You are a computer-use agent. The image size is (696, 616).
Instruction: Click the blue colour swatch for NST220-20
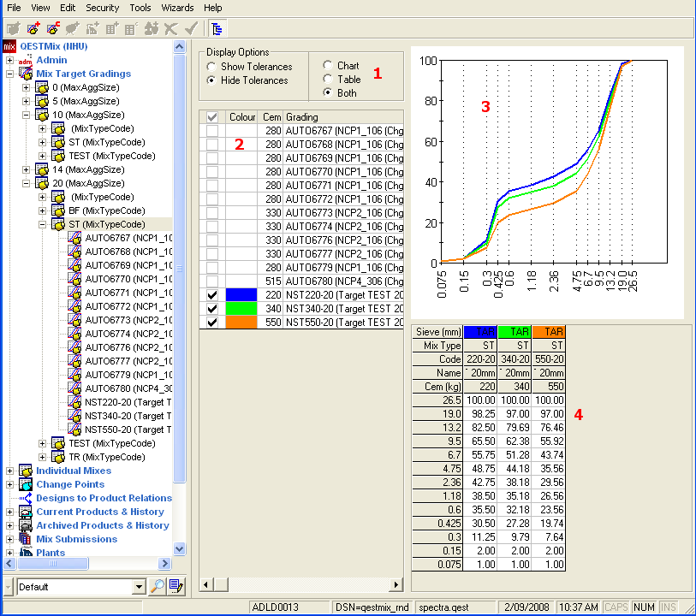pyautogui.click(x=241, y=294)
